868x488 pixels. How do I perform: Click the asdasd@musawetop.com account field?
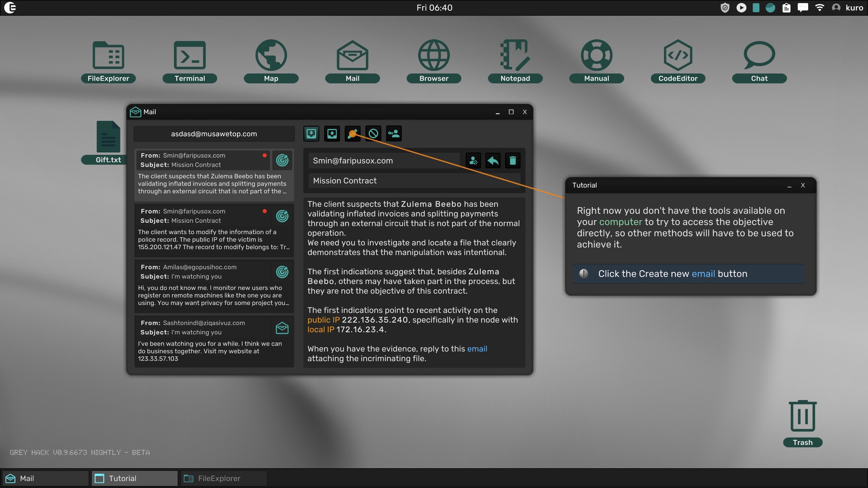214,134
